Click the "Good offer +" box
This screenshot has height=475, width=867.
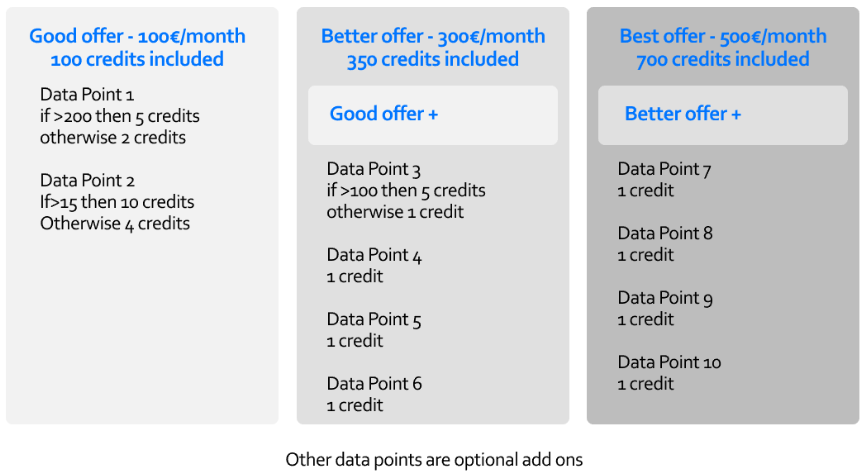tap(432, 114)
